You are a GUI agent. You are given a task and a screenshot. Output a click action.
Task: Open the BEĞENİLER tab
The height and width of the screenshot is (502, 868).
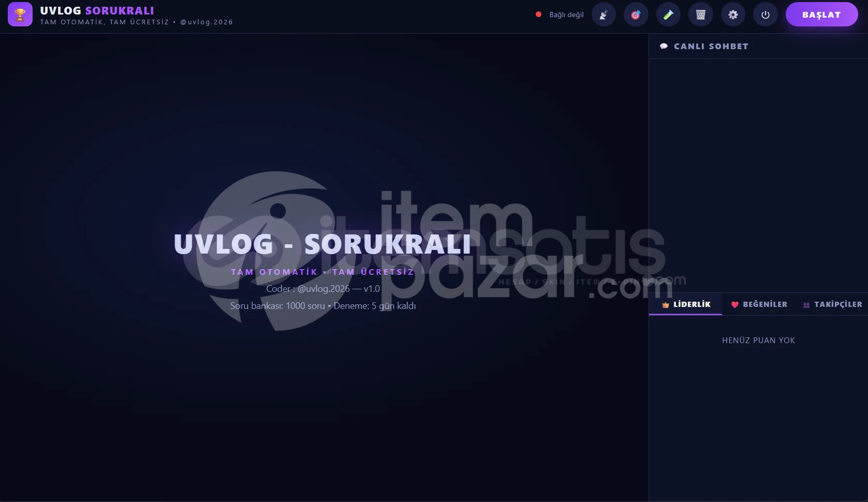click(759, 304)
